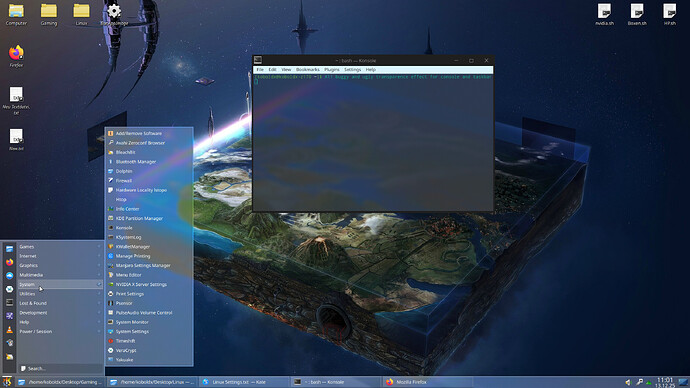Screen dimensions: 690x388
Task: Open PulseAudio Volume Control
Action: 149,313
